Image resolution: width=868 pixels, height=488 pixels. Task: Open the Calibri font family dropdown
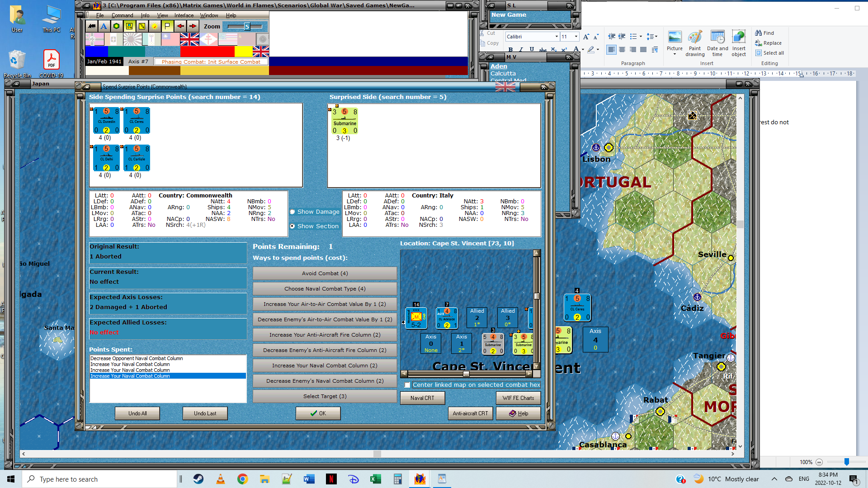tap(557, 37)
